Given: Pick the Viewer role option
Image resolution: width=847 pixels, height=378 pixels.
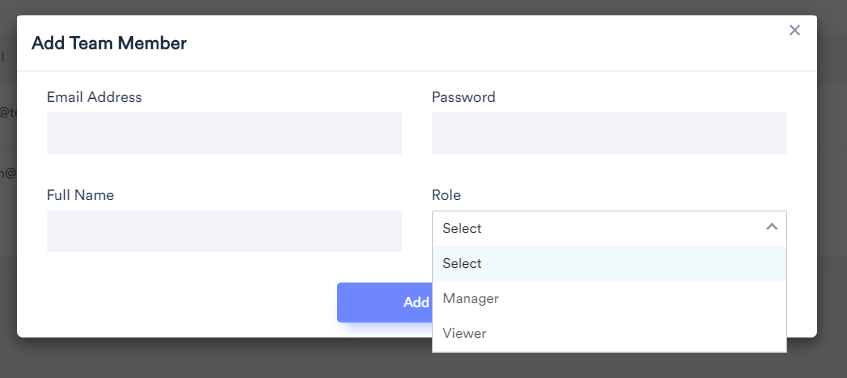Looking at the screenshot, I should click(609, 334).
